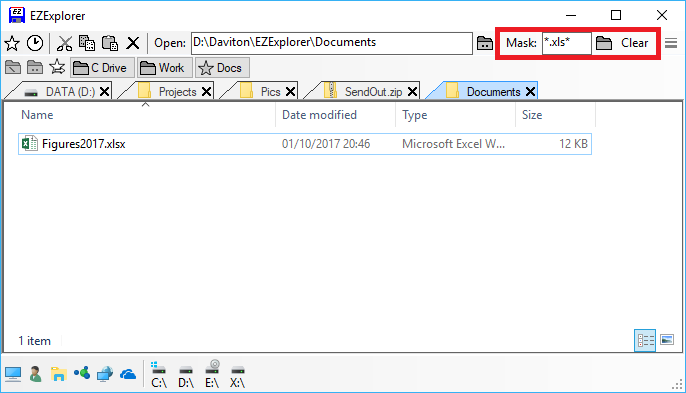Click the up-folder icon in bookmarks bar
686x393 pixels.
click(13, 68)
